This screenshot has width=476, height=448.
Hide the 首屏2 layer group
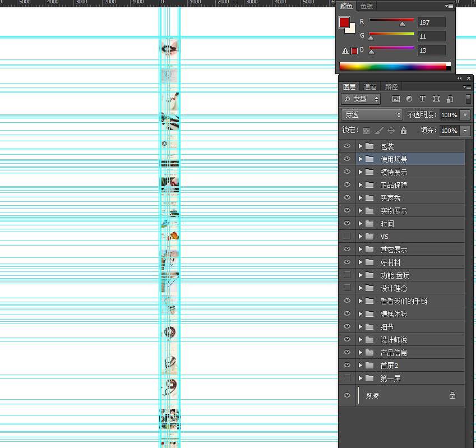pos(346,365)
